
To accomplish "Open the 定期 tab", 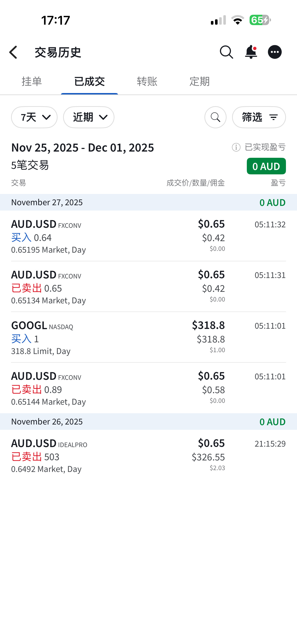I will pyautogui.click(x=199, y=82).
